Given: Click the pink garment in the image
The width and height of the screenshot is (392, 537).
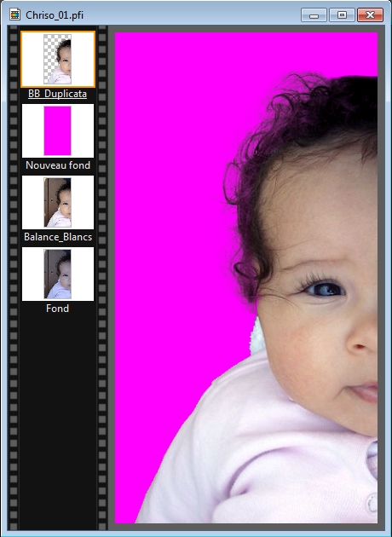Looking at the screenshot, I should click(x=257, y=462).
